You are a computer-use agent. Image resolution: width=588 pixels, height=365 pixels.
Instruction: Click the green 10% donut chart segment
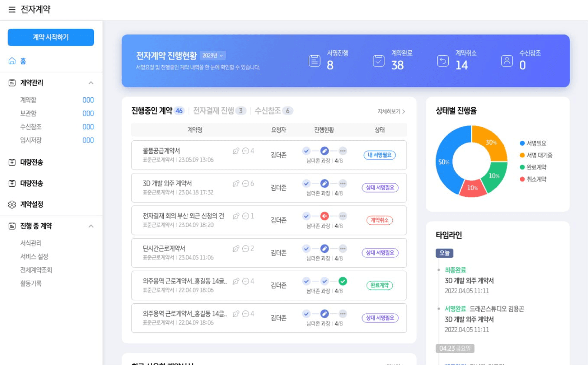(494, 176)
